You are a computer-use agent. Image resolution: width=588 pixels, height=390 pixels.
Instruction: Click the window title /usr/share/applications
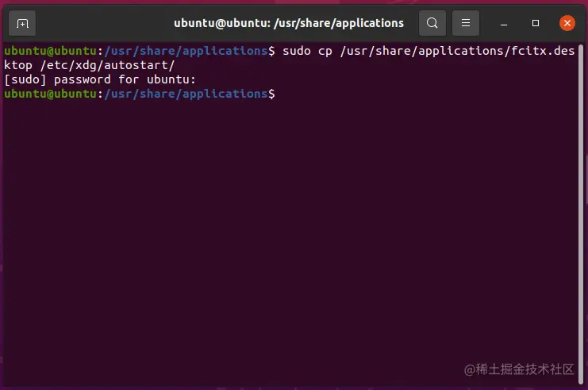coord(339,23)
